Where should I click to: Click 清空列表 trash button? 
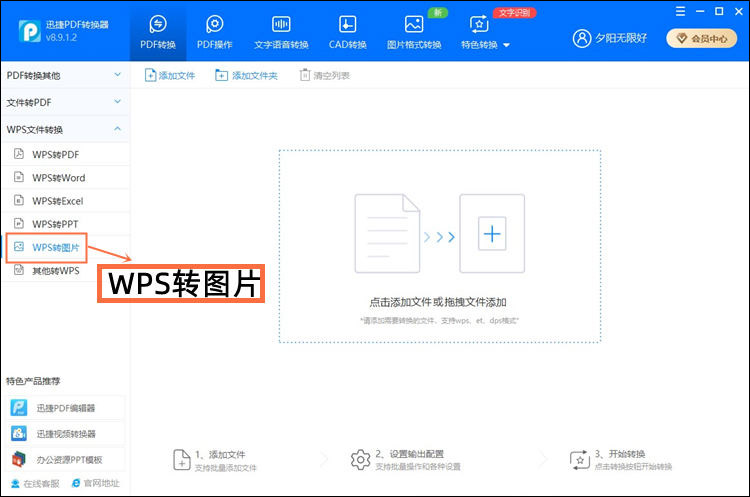tap(325, 76)
